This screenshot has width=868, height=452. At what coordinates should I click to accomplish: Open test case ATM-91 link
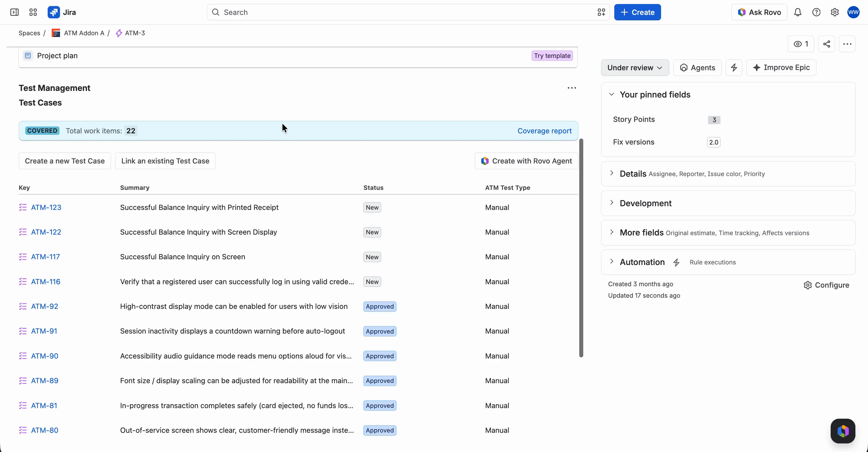[44, 331]
